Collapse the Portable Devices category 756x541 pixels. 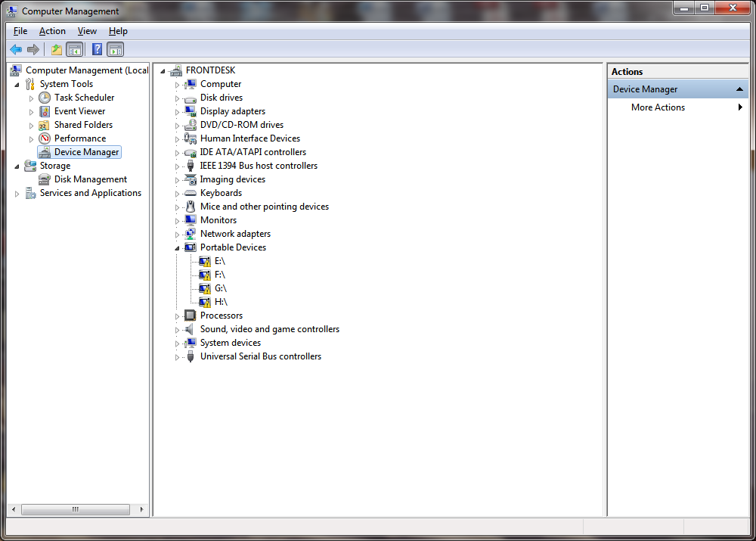tap(176, 247)
